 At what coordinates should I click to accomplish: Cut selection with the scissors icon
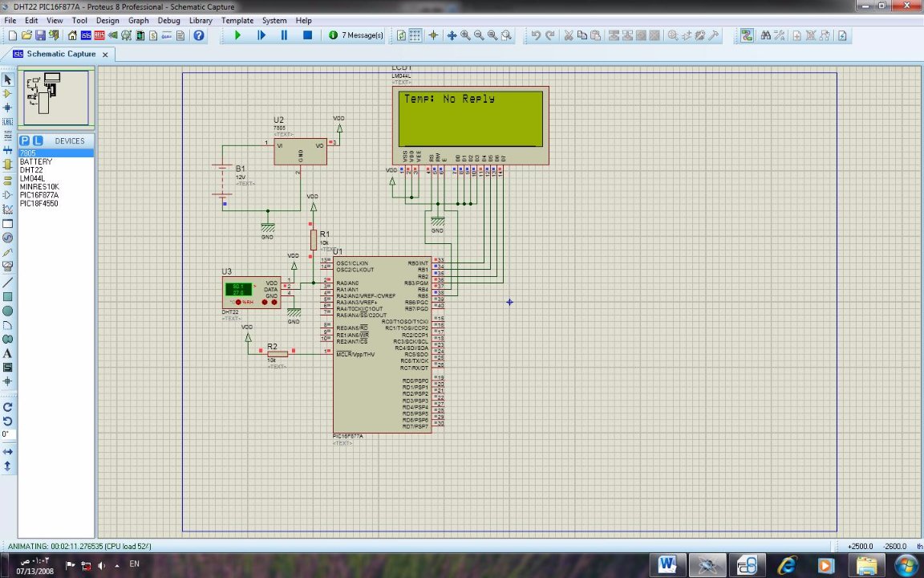click(x=569, y=35)
